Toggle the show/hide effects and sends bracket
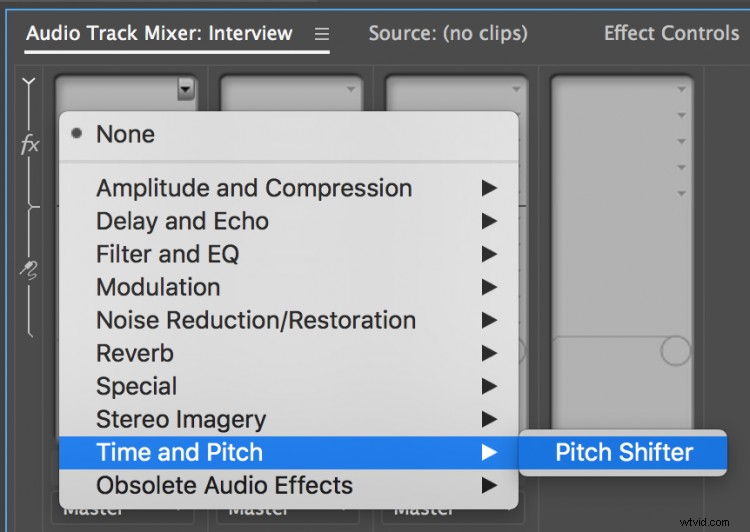The height and width of the screenshot is (532, 750). click(x=29, y=84)
